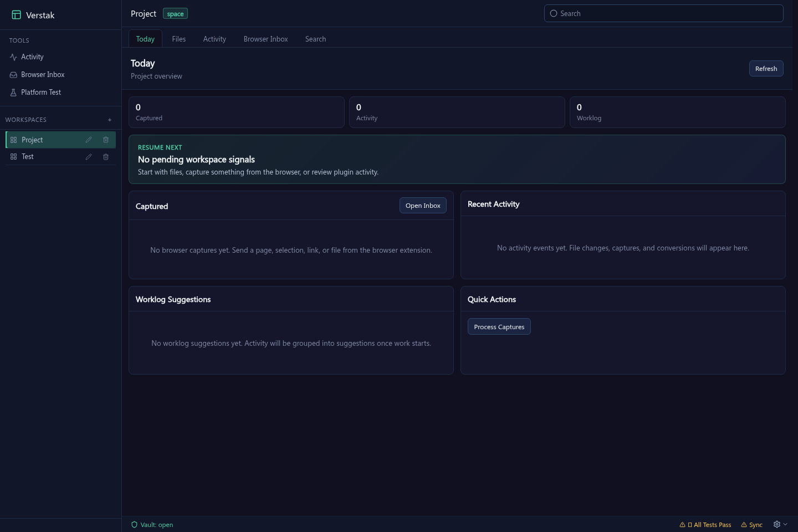Open Browser Inbox from the Tools sidebar list
The width and height of the screenshot is (798, 532).
(60, 75)
